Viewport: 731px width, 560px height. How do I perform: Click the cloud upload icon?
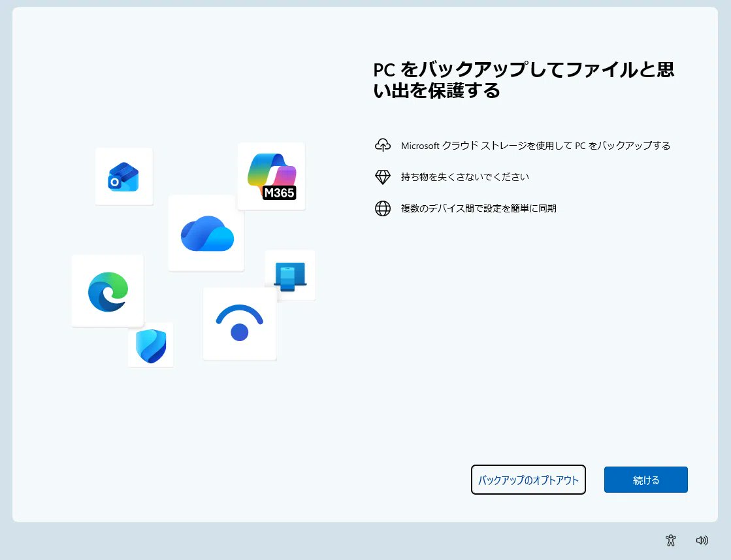383,146
